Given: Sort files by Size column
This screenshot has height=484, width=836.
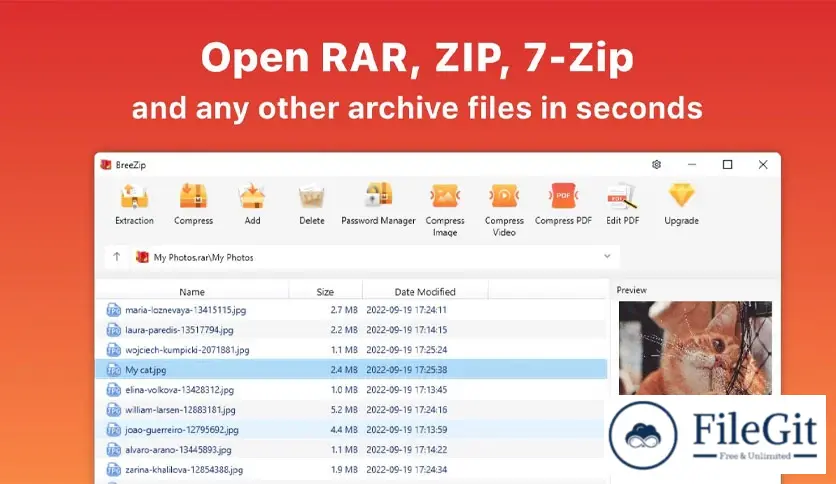Looking at the screenshot, I should (x=325, y=292).
